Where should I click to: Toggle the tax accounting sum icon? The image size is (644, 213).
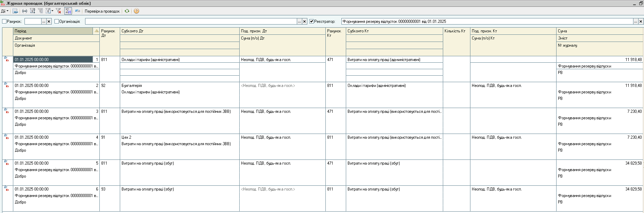coord(68,11)
